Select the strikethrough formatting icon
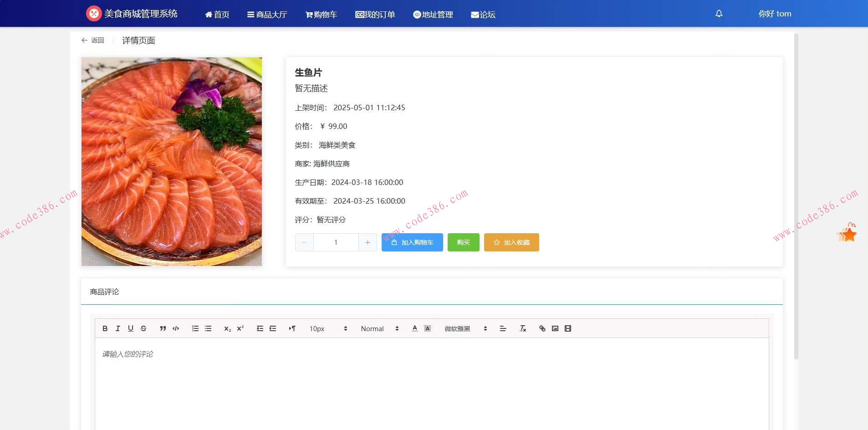Viewport: 868px width, 430px height. point(143,328)
